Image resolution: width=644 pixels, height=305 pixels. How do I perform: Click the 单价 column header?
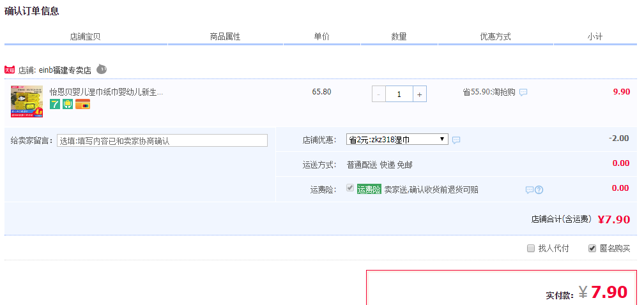pyautogui.click(x=321, y=36)
